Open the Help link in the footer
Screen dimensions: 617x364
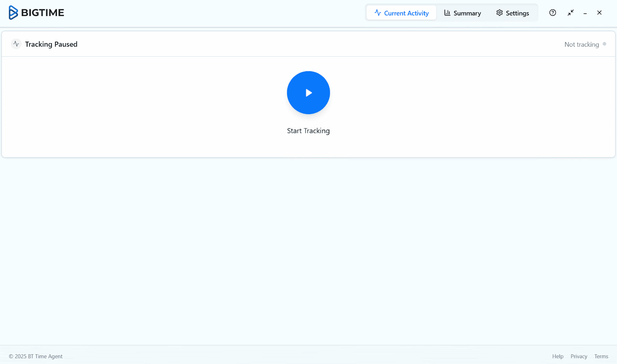(x=558, y=356)
